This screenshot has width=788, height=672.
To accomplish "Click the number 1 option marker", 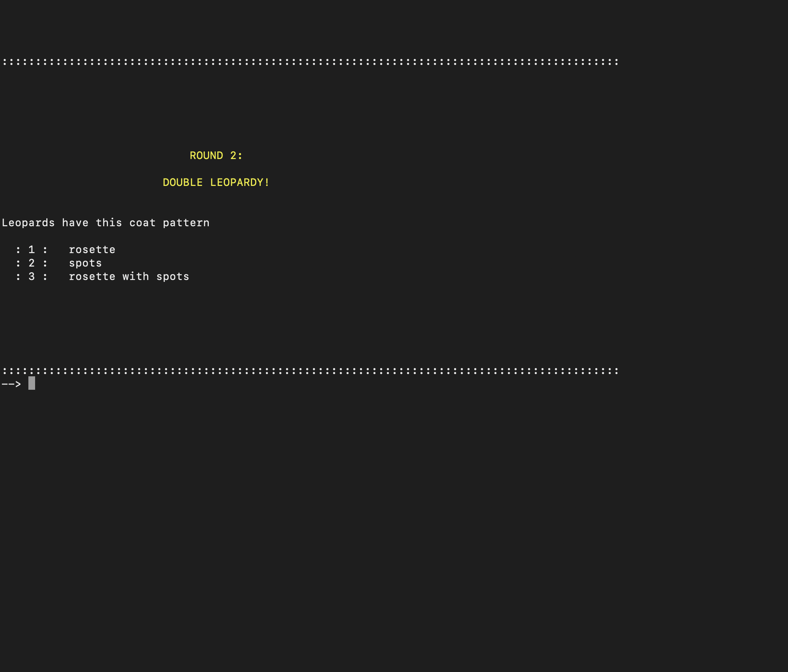I will (32, 250).
